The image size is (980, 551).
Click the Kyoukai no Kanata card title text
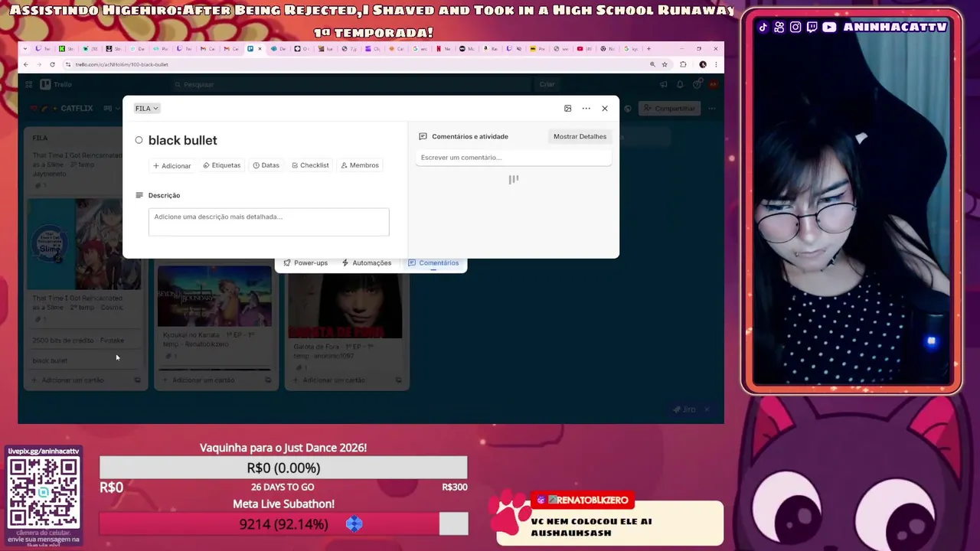[208, 340]
